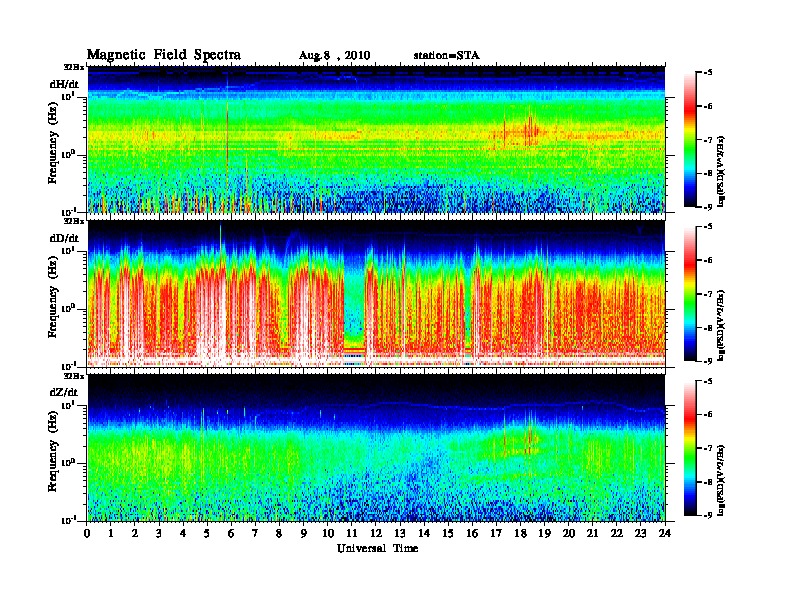
Task: Click hour tick label "21" on the time axis
Action: pos(592,534)
